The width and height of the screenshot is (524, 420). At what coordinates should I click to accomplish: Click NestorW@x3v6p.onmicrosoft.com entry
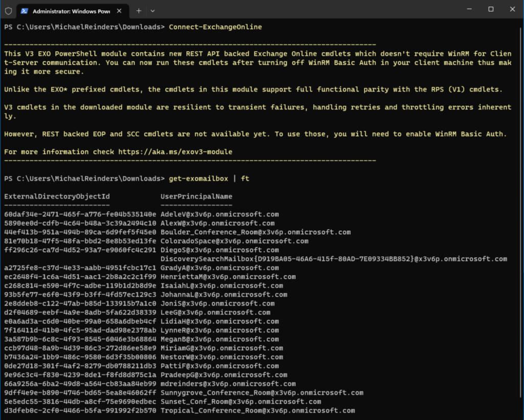[x=222, y=357]
